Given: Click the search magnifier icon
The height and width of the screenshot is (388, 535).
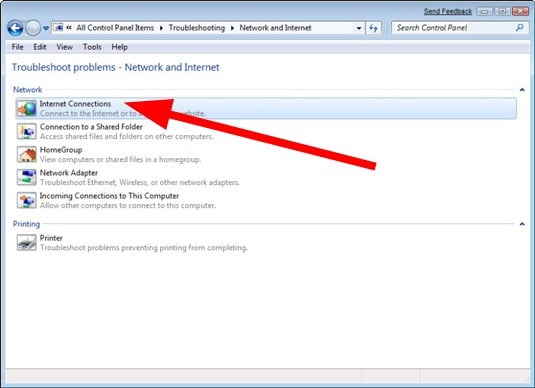Looking at the screenshot, I should click(520, 28).
